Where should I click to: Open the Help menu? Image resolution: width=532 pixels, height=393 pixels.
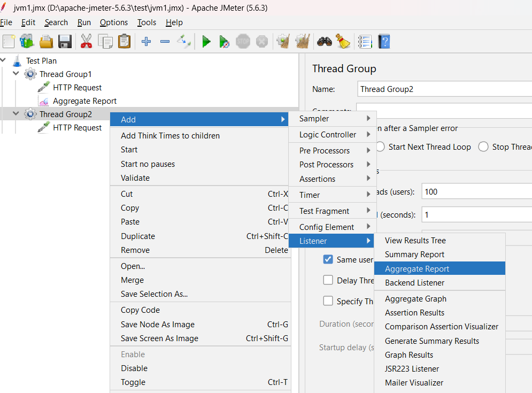tap(174, 22)
